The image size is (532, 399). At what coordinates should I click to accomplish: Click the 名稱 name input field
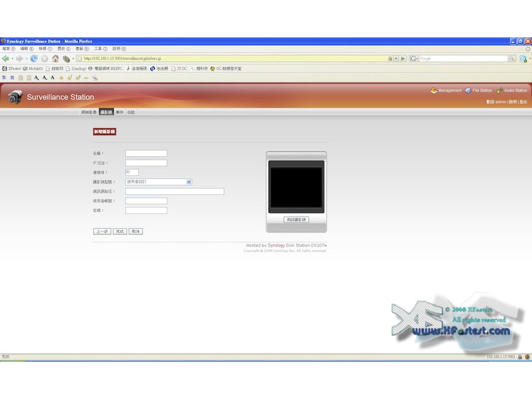[x=146, y=154]
